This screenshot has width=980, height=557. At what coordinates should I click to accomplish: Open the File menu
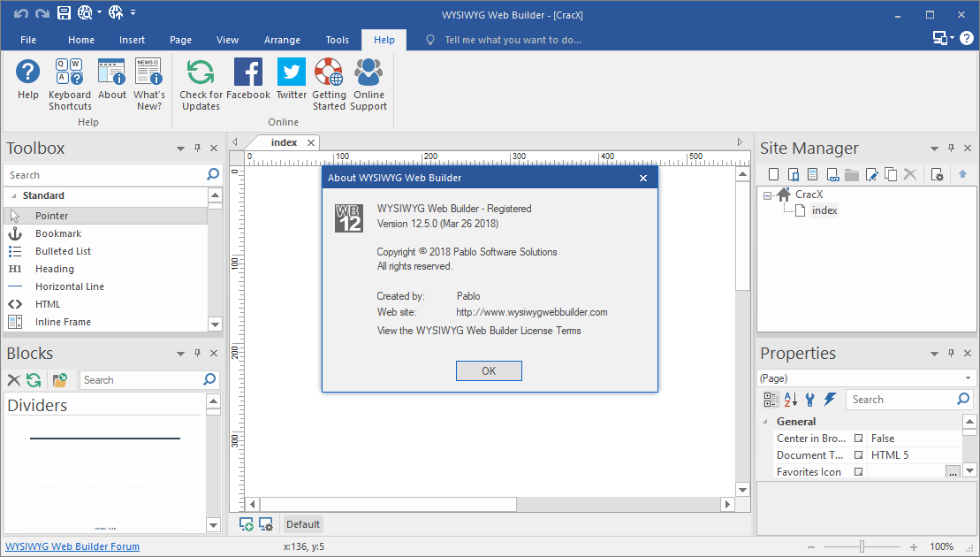coord(28,40)
